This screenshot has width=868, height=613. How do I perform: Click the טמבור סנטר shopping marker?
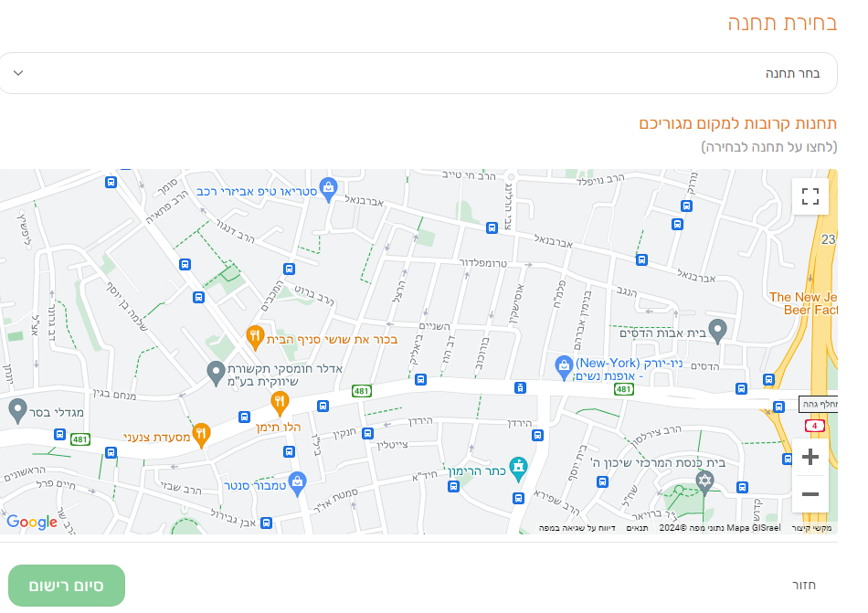tap(297, 483)
